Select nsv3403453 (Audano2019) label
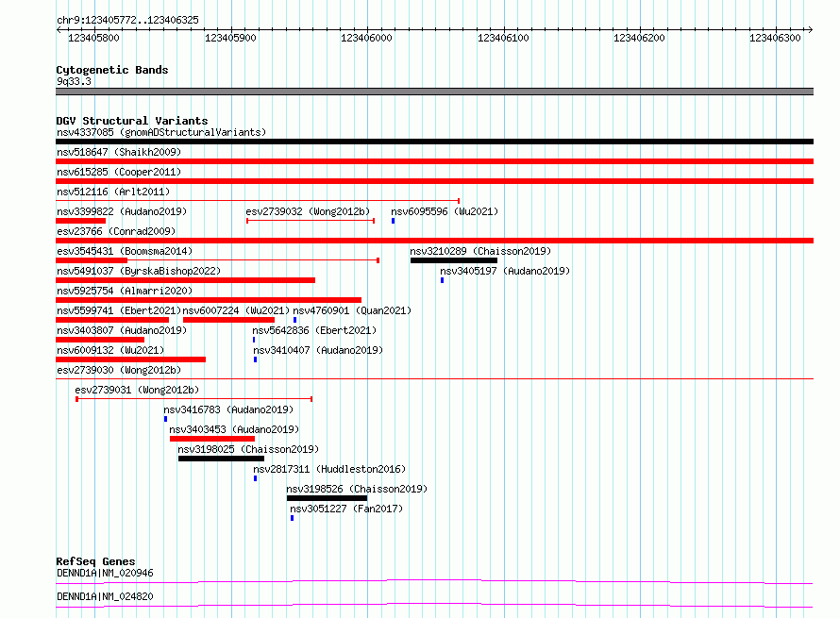This screenshot has height=618, width=840. pos(234,429)
